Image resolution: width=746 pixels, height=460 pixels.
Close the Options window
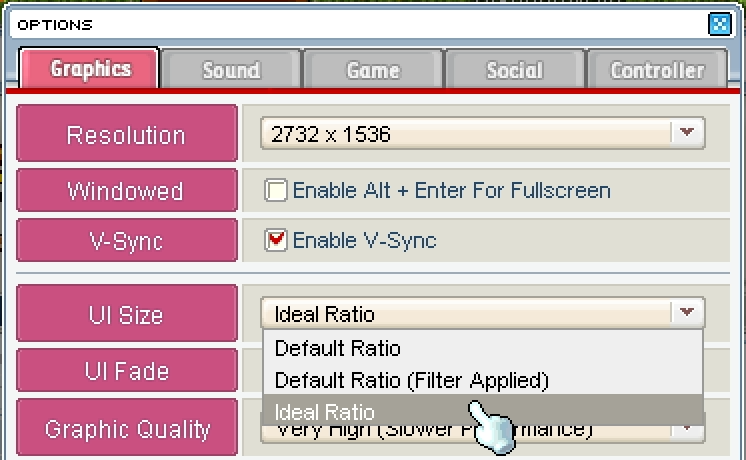[x=719, y=24]
